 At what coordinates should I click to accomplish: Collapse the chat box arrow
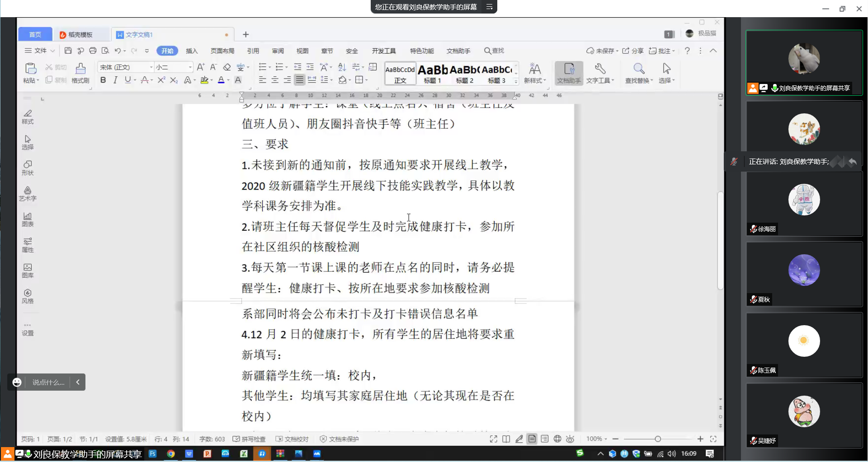78,382
